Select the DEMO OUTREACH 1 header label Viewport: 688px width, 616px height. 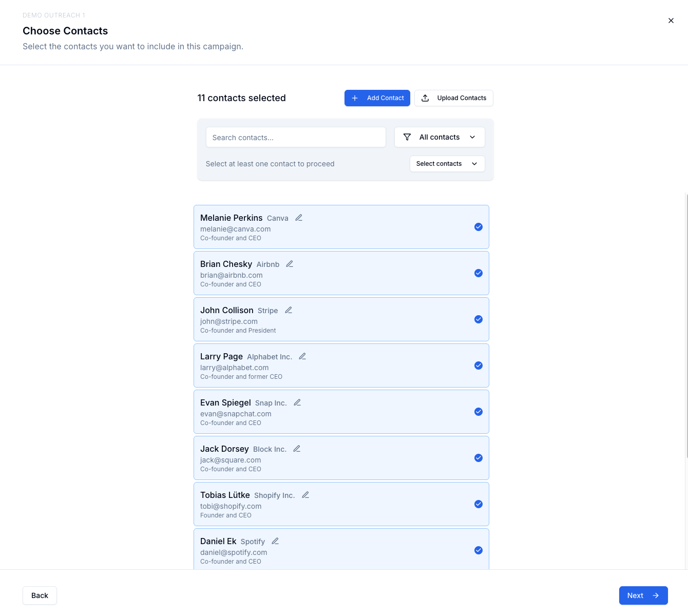pyautogui.click(x=54, y=15)
